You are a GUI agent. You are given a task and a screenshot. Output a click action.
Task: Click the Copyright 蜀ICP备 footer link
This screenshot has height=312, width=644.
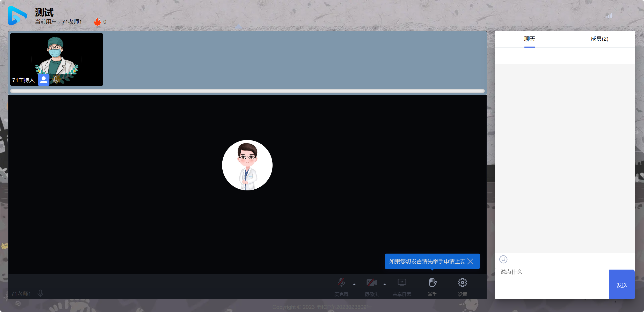coord(322,307)
